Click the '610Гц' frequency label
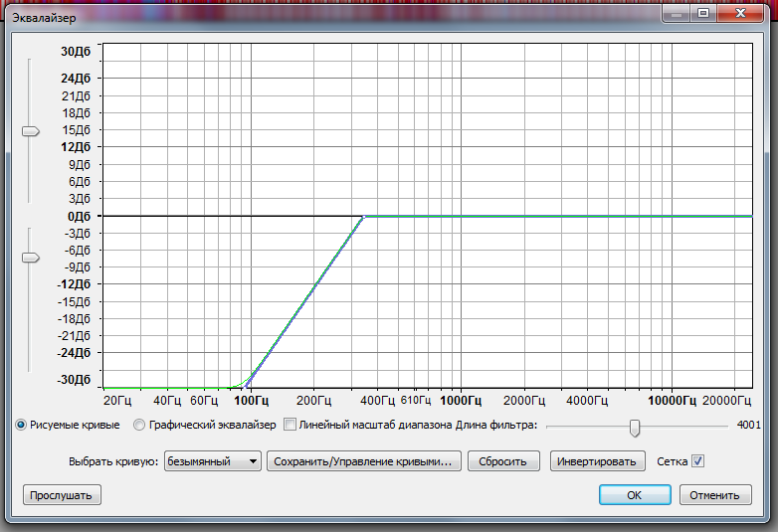 pyautogui.click(x=415, y=400)
